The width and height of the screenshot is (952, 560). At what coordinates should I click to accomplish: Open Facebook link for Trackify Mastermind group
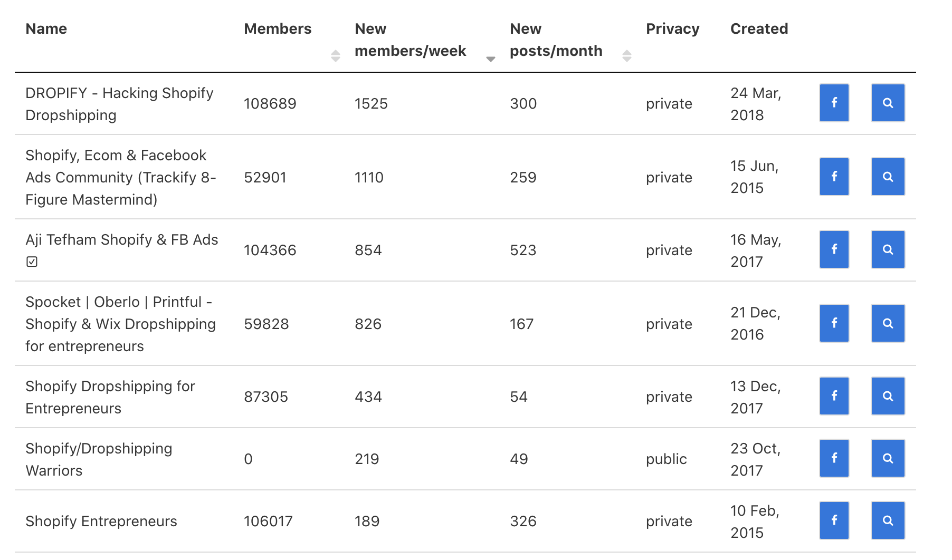[x=834, y=177]
